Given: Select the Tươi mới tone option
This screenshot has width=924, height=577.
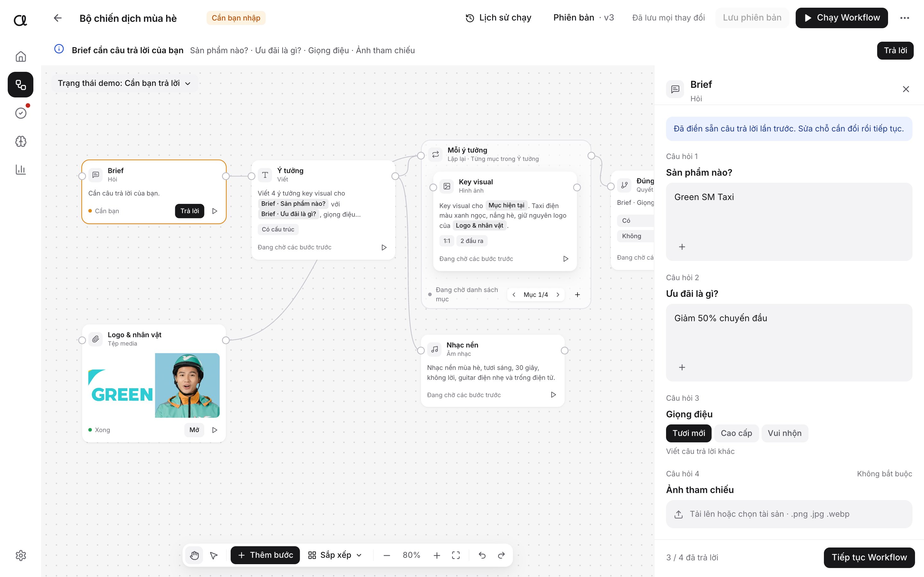Looking at the screenshot, I should point(689,433).
